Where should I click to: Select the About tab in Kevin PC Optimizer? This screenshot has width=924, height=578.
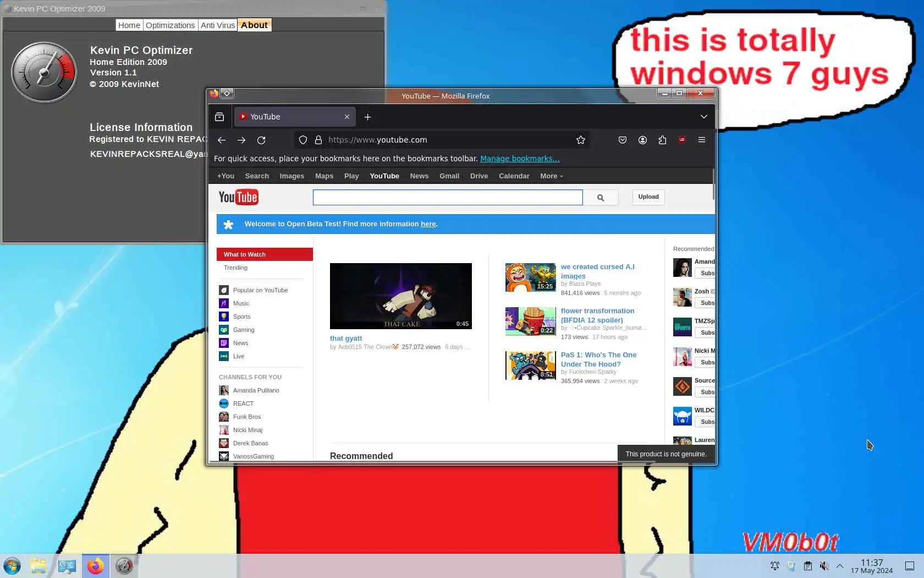click(254, 25)
